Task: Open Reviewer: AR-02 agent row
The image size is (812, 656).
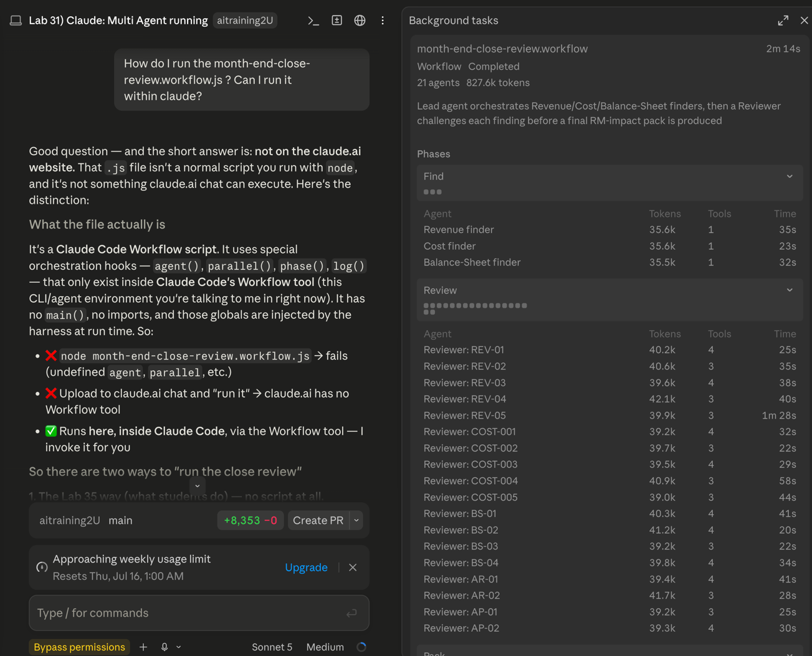Action: pos(609,596)
